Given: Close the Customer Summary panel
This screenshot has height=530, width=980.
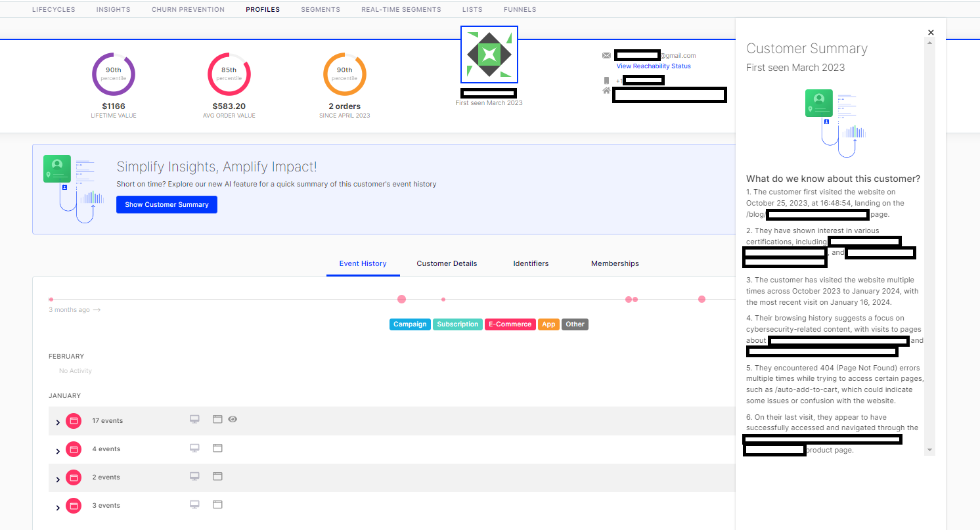Looking at the screenshot, I should [931, 32].
